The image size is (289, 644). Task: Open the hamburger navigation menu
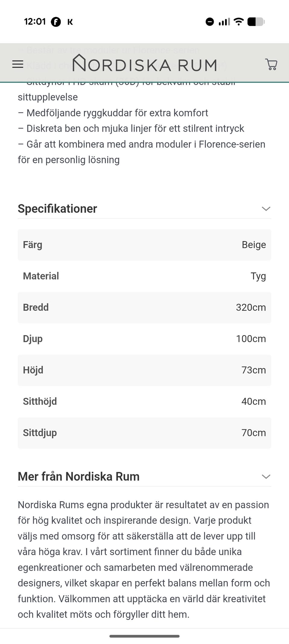(x=18, y=64)
